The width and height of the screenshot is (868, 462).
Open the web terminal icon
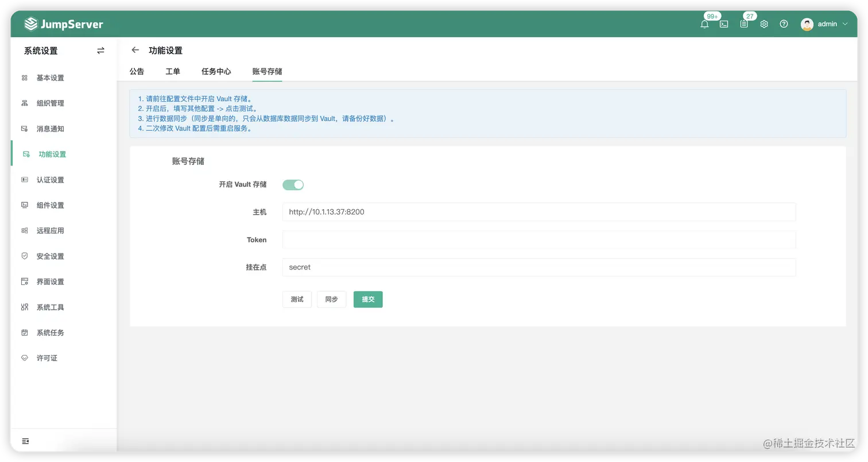click(x=724, y=24)
